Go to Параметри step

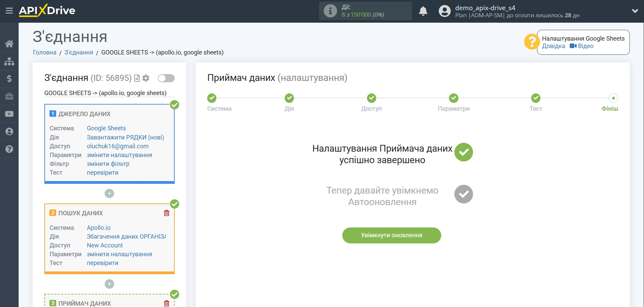(453, 98)
